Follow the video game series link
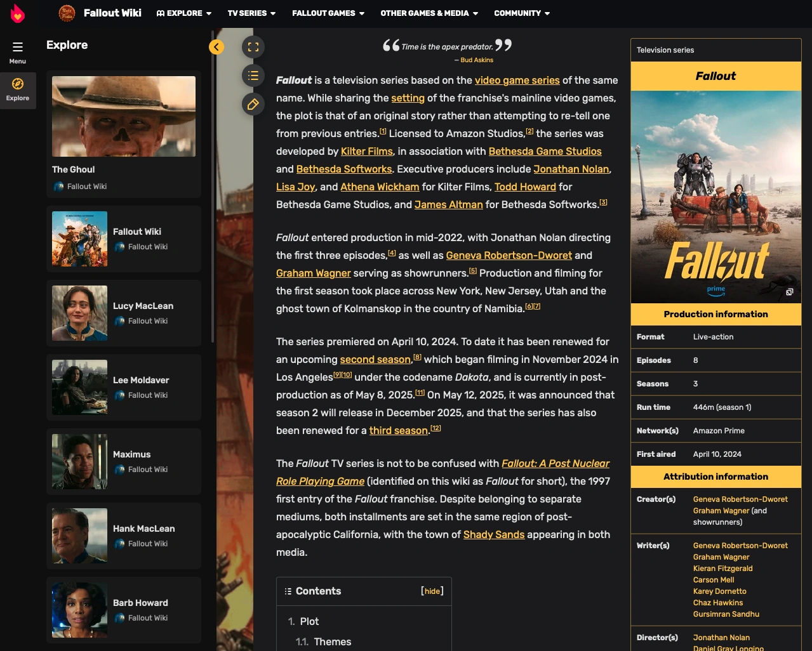This screenshot has height=651, width=812. pos(517,80)
